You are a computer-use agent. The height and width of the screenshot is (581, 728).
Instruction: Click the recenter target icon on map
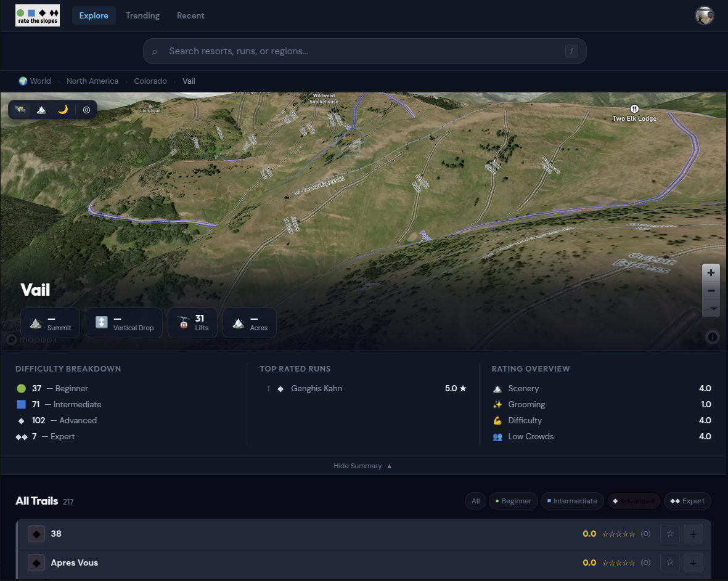(x=86, y=110)
